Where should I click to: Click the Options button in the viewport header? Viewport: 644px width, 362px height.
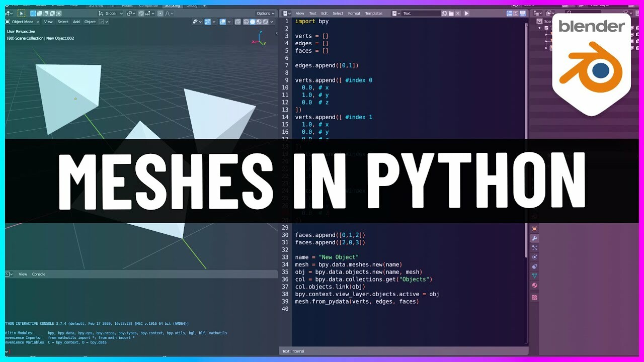265,13
